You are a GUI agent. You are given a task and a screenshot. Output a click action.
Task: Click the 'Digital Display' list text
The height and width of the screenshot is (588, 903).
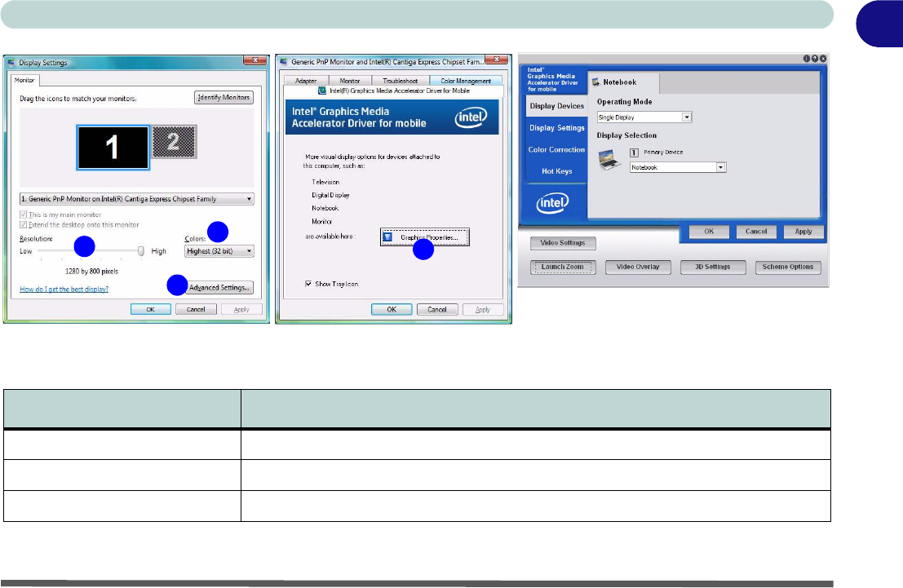330,195
